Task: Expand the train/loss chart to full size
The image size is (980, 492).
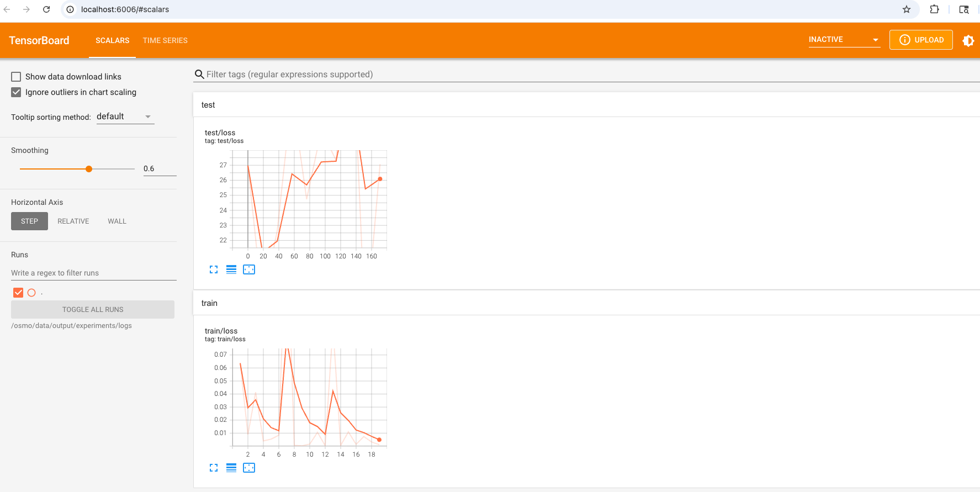Action: tap(214, 468)
